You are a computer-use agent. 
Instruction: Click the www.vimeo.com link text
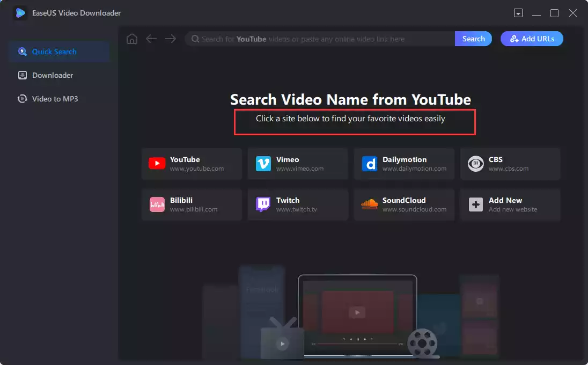300,169
